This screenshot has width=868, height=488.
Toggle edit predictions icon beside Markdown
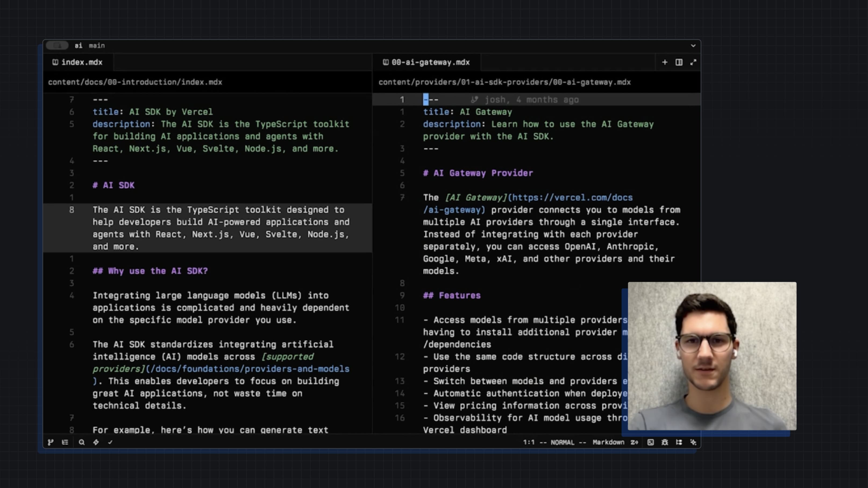click(634, 442)
